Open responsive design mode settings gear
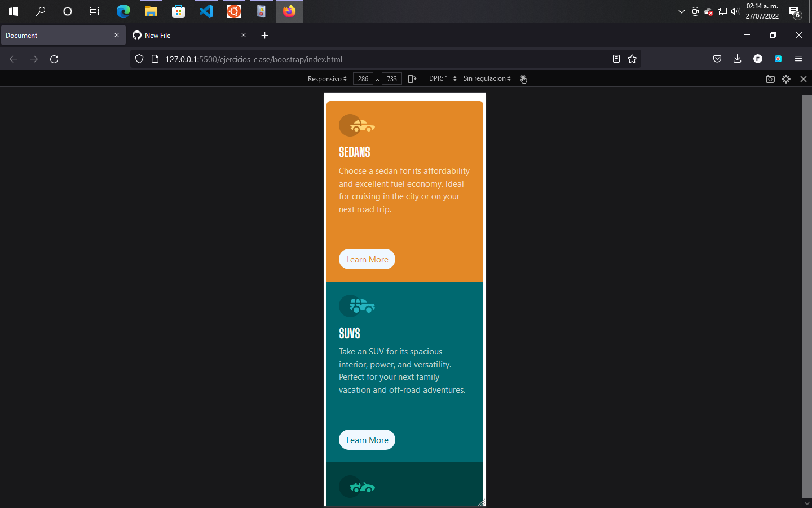 [786, 79]
